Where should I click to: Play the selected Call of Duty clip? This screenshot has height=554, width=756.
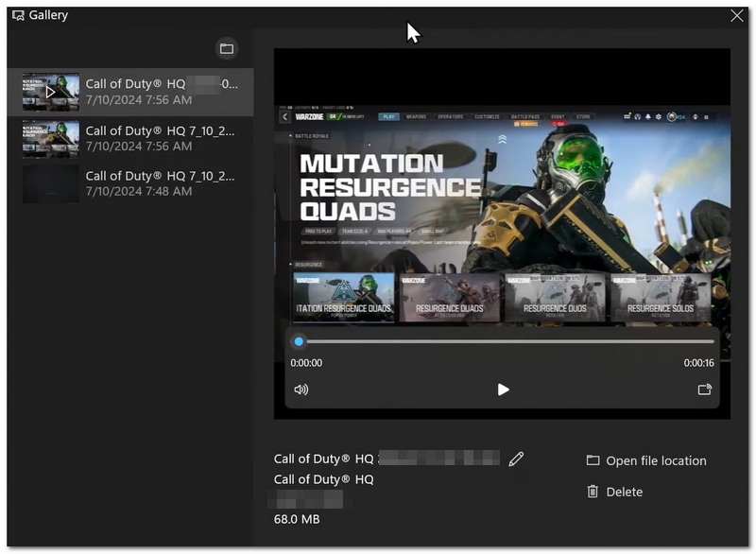coord(503,390)
